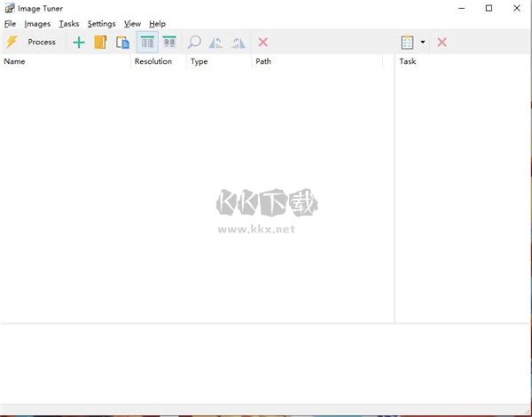Click the Name column header
532x417 pixels.
[15, 62]
